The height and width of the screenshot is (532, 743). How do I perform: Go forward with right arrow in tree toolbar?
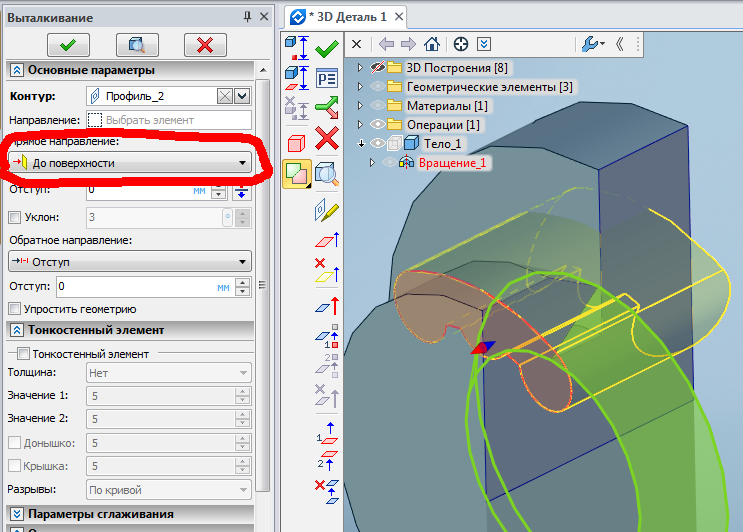click(408, 45)
